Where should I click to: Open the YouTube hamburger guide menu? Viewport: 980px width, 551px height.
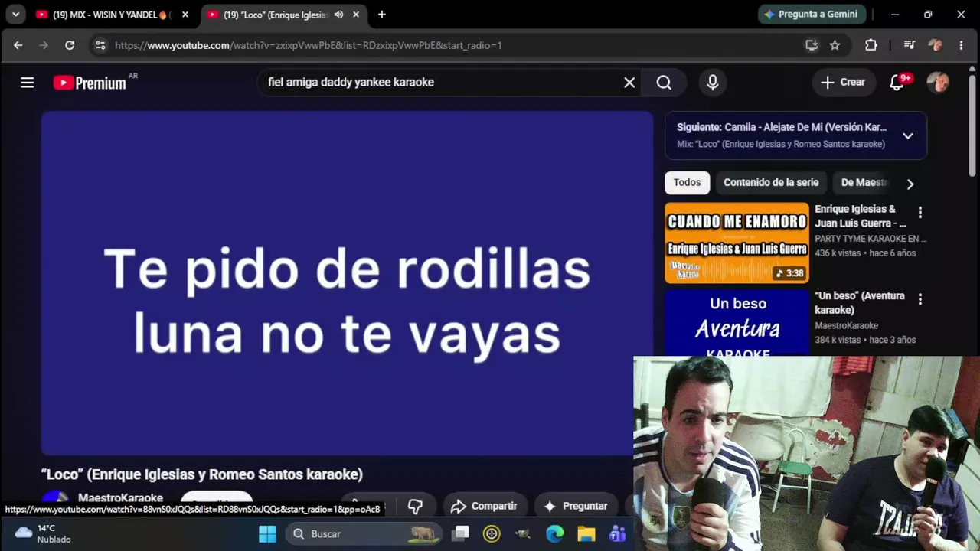[x=28, y=83]
